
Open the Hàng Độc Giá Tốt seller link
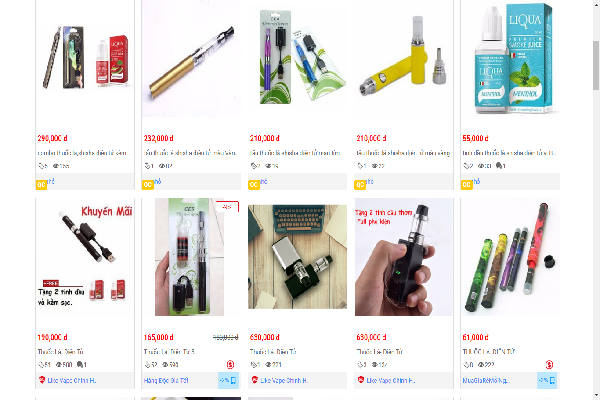166,380
